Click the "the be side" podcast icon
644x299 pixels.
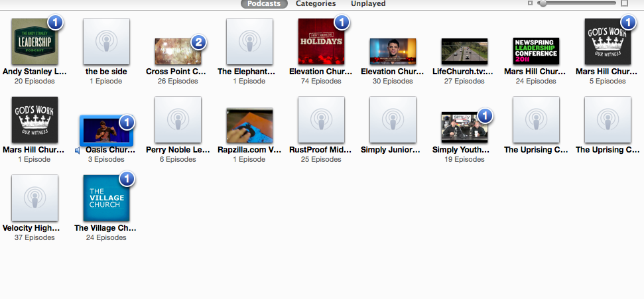click(106, 42)
